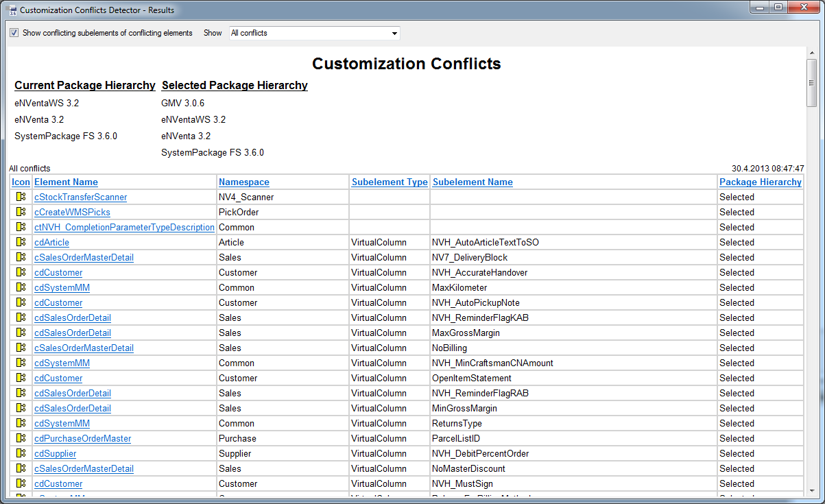
Task: Sort by the Element Name header link
Action: coord(66,182)
